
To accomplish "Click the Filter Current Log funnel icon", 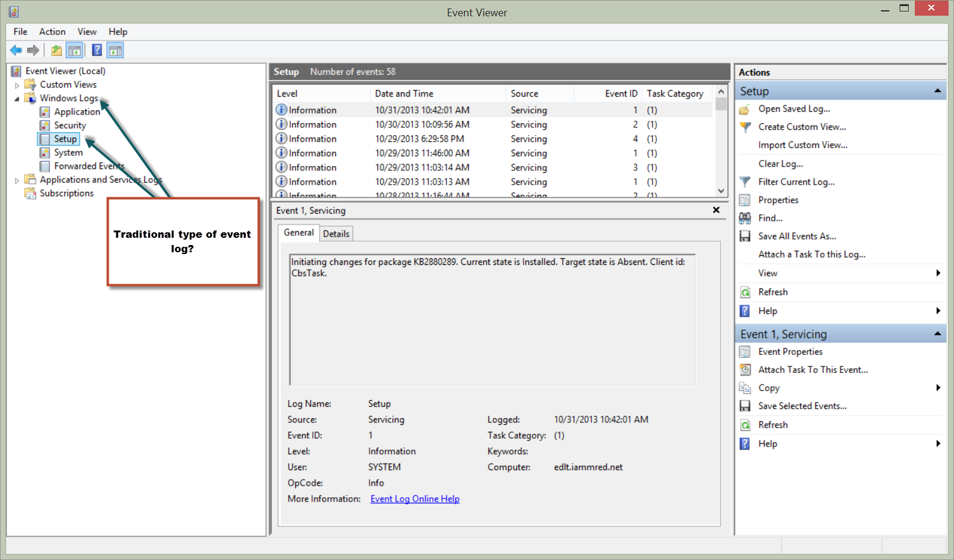I will click(745, 182).
